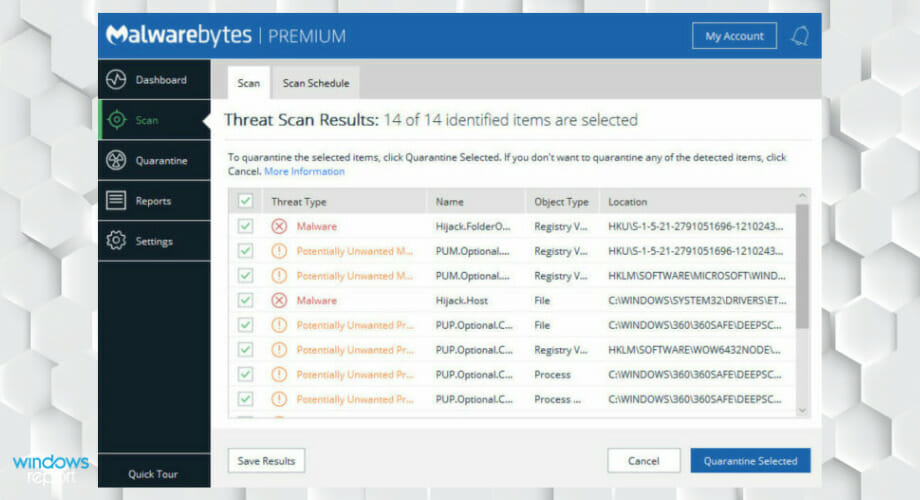Click the red X icon for Hijack.Host malware

(279, 300)
